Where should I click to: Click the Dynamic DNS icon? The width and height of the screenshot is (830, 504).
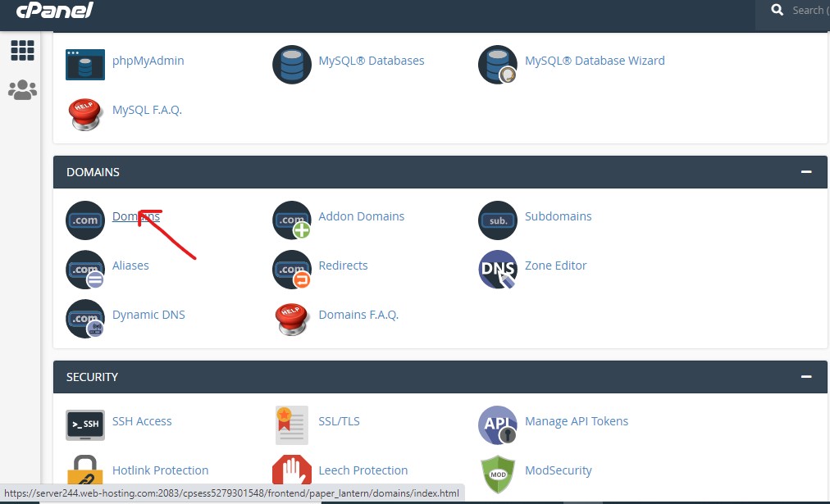pyautogui.click(x=85, y=318)
